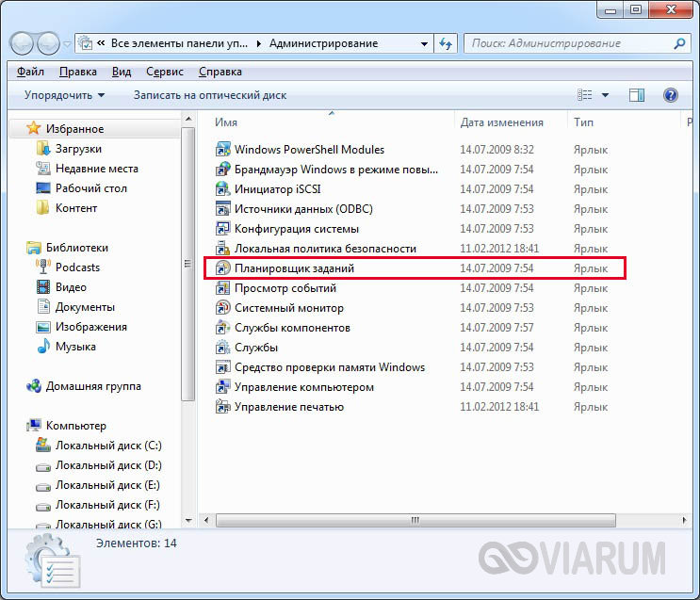Select the Службы gear icon
The image size is (700, 600).
click(x=222, y=348)
